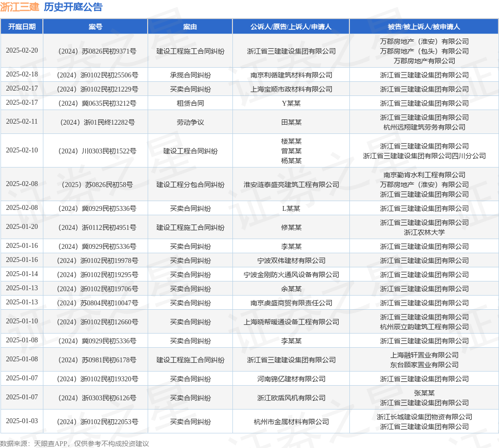The height and width of the screenshot is (448, 499).
Task: Click the date cell 2025-02-20
Action: pos(21,51)
